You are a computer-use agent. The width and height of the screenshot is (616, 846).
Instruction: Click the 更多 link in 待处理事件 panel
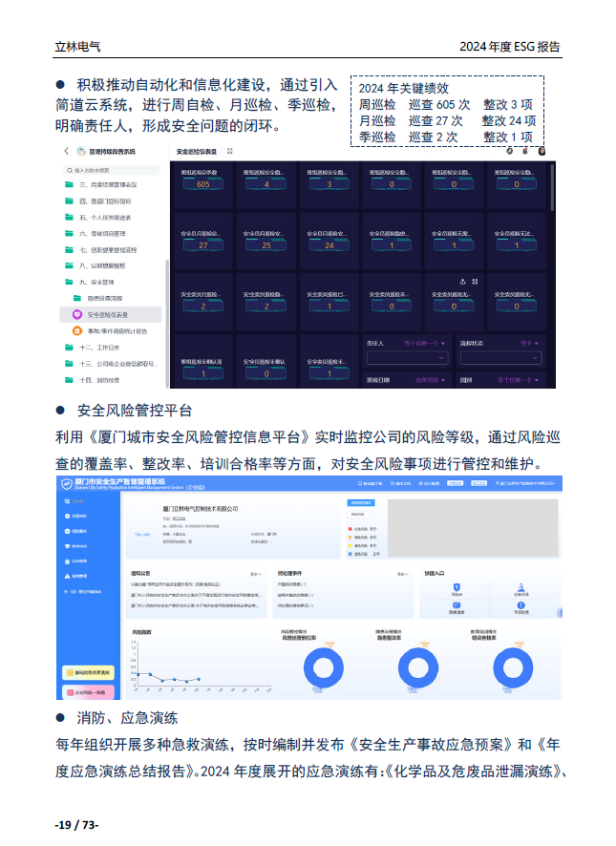(x=403, y=574)
